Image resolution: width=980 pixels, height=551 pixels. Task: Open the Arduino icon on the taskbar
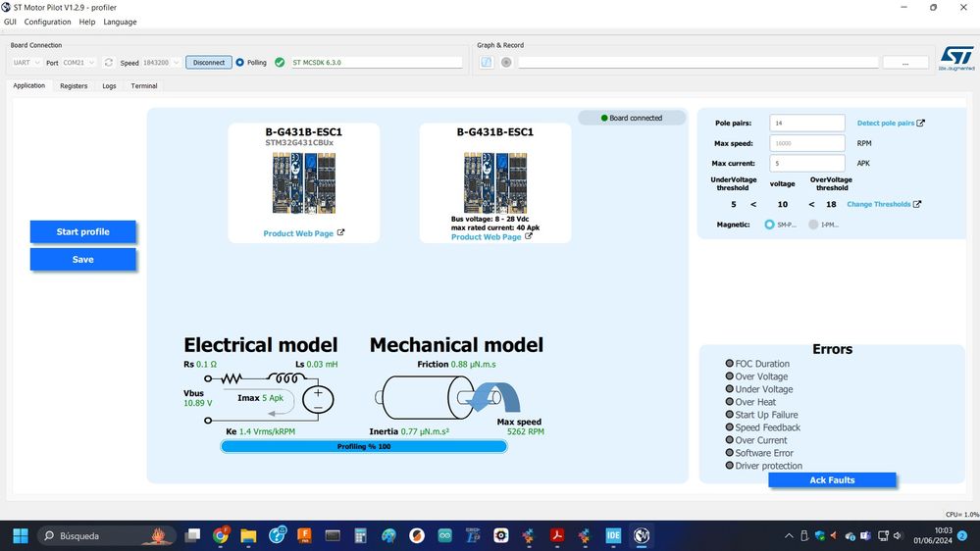coord(445,535)
